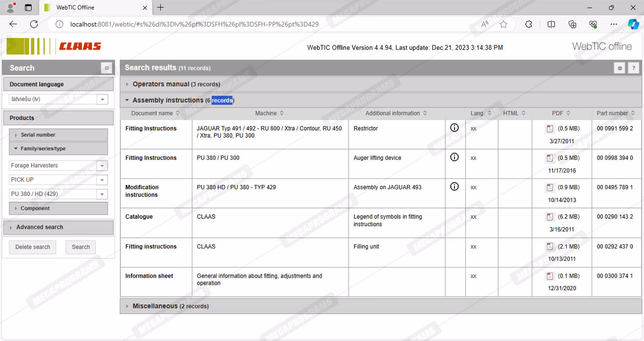Image resolution: width=644 pixels, height=341 pixels.
Task: Open PDF icon for Restrictor fitting instructions
Action: pyautogui.click(x=550, y=129)
